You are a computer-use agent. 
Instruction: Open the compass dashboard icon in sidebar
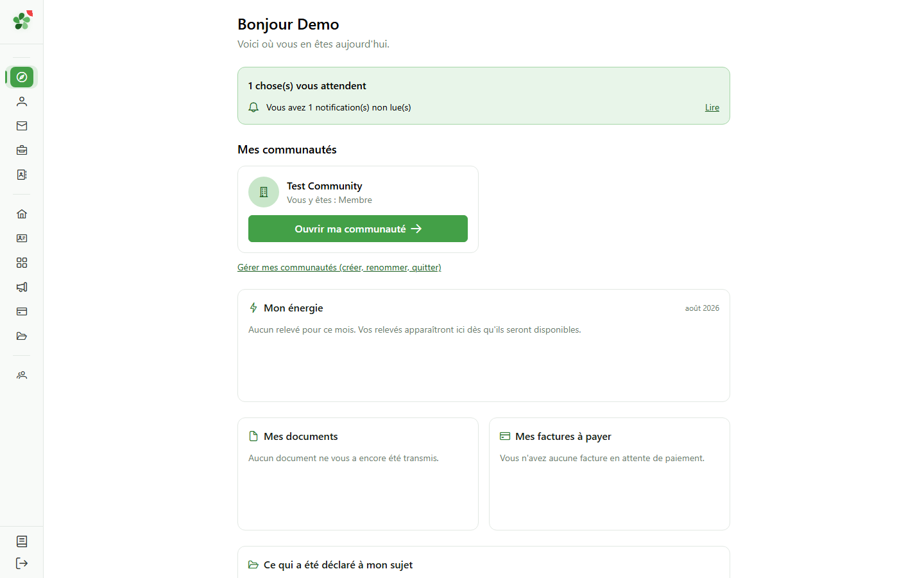(22, 77)
